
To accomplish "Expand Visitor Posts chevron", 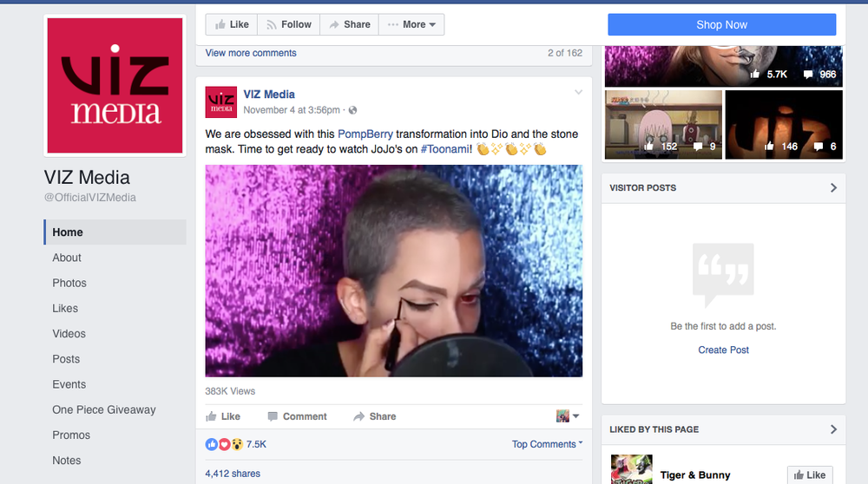I will pyautogui.click(x=833, y=188).
